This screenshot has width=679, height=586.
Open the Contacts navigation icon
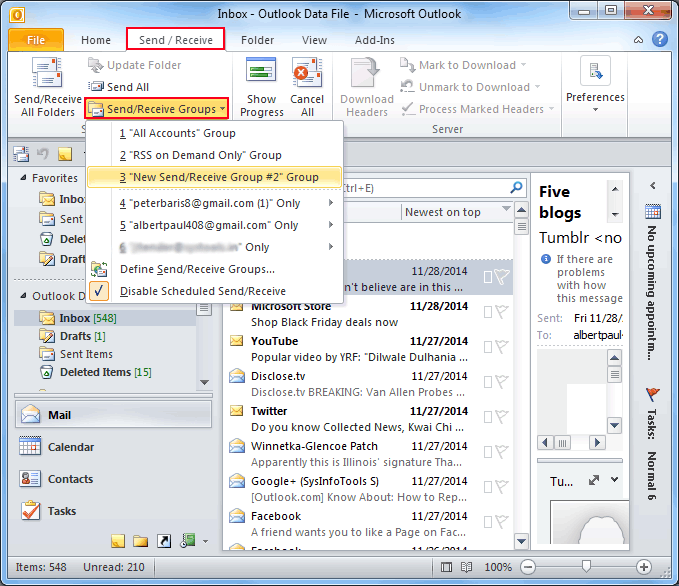[x=30, y=479]
